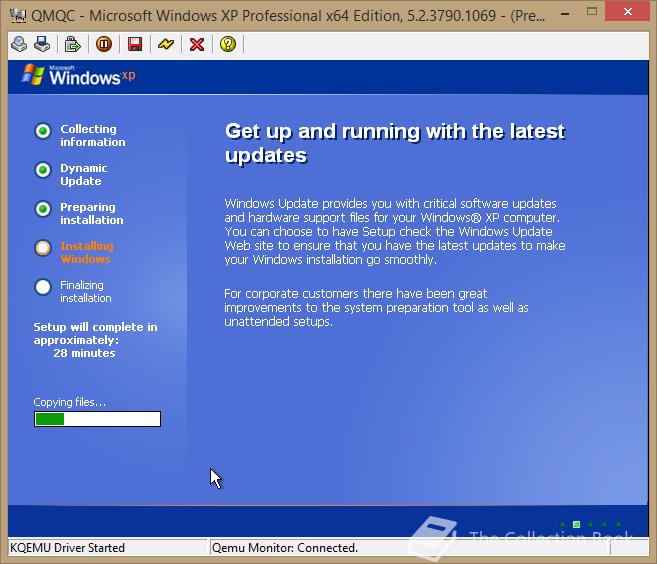Click the highlighted green square slide indicator
Viewport: 657px width, 564px height.
(577, 525)
